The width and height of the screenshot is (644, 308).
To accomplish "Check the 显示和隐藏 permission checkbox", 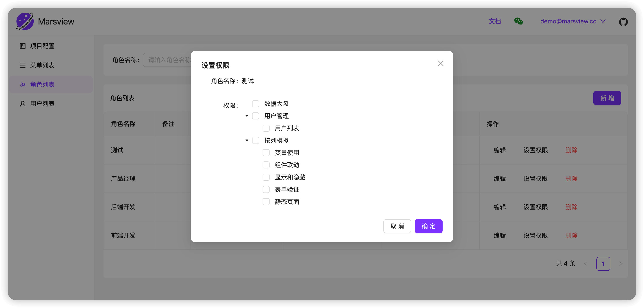I will coord(266,177).
